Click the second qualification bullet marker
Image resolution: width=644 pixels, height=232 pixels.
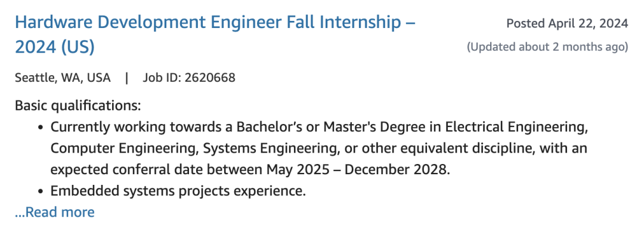(x=41, y=192)
